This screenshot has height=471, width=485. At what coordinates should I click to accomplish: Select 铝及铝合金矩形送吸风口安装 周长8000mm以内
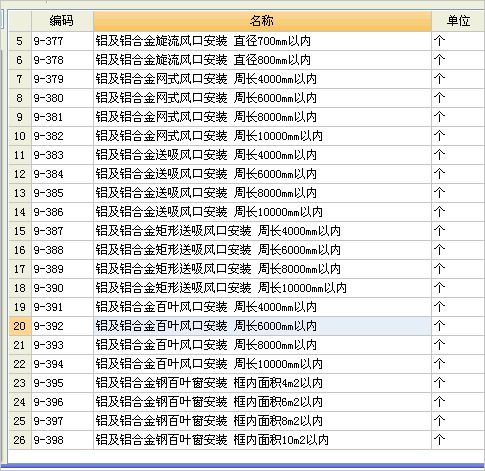pos(262,269)
